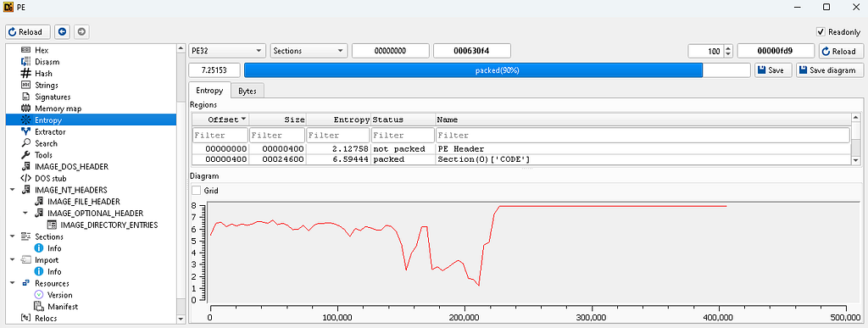Click the Name filter field
Viewport: 868px width, 328px height.
coord(643,135)
